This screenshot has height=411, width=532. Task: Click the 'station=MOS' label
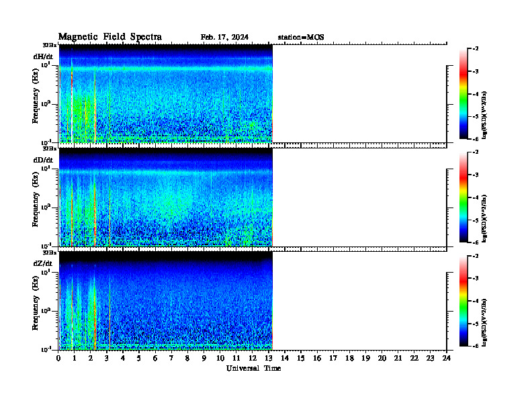[x=301, y=37]
